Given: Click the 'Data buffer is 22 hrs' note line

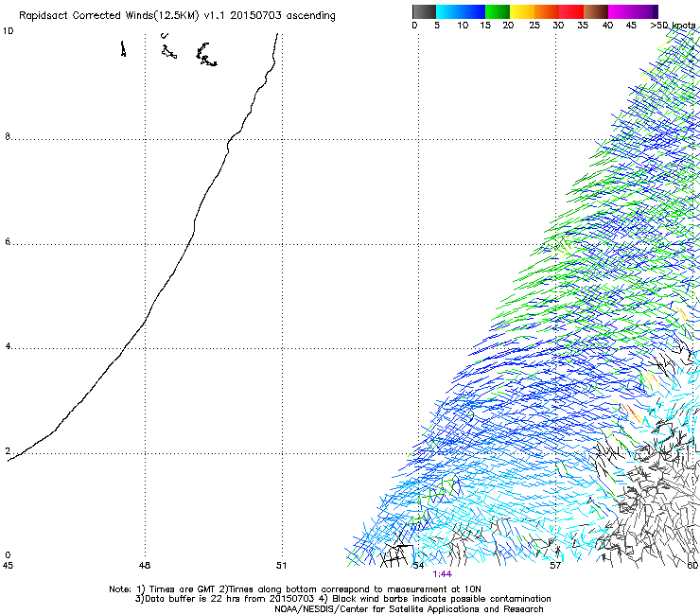Looking at the screenshot, I should [342, 599].
